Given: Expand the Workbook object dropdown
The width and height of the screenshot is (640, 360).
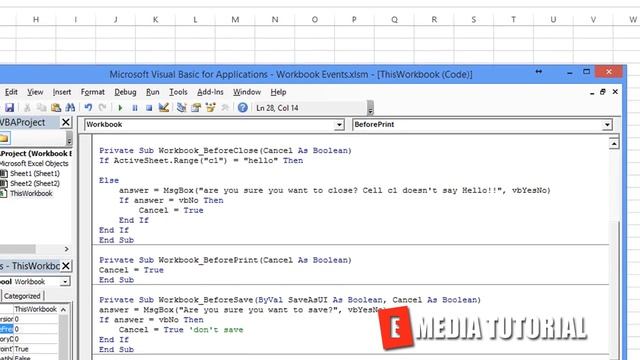Looking at the screenshot, I should [x=339, y=125].
